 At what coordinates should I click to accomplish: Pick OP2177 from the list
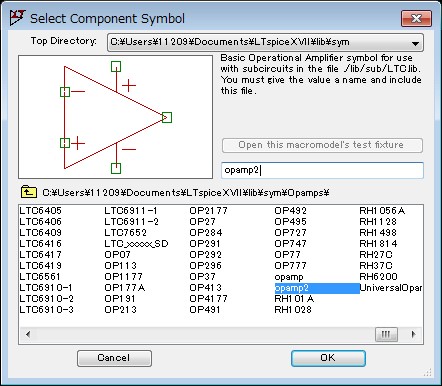[208, 211]
